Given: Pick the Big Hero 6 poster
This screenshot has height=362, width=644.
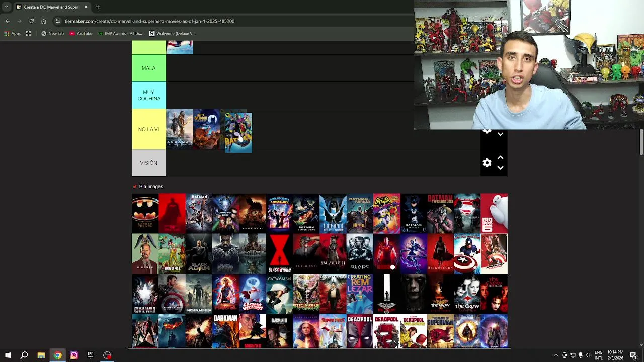Looking at the screenshot, I should [494, 213].
